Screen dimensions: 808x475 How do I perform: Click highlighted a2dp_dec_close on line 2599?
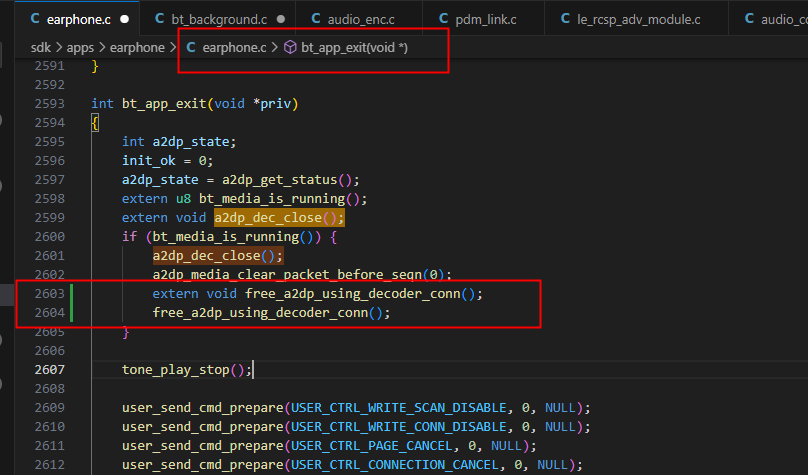[279, 218]
